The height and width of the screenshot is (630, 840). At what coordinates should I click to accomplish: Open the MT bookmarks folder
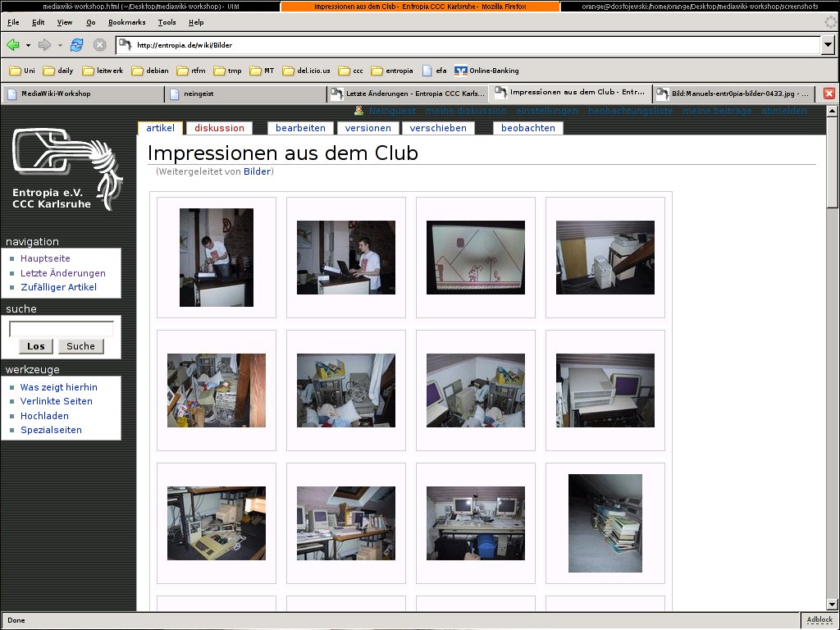(x=262, y=71)
